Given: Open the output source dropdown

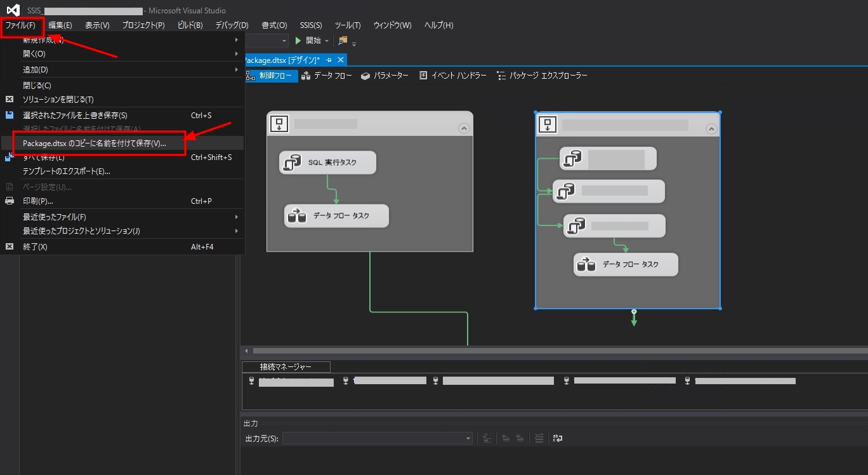Looking at the screenshot, I should click(468, 439).
